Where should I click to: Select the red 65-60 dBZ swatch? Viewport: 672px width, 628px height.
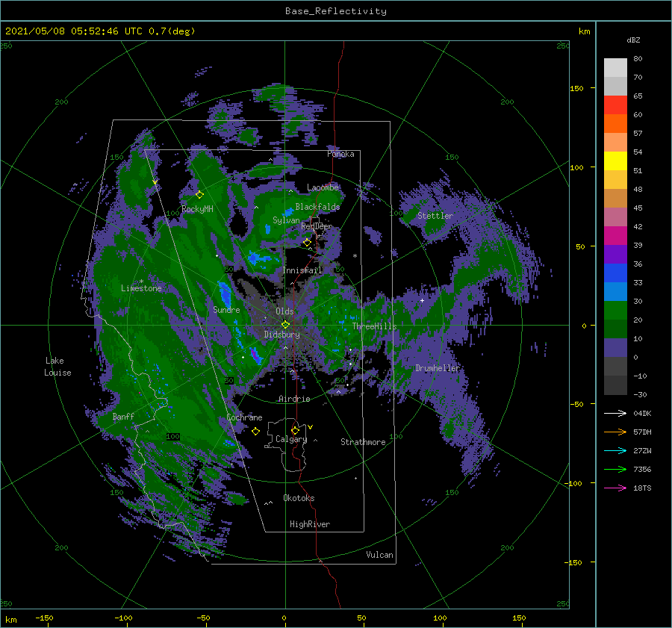point(615,105)
